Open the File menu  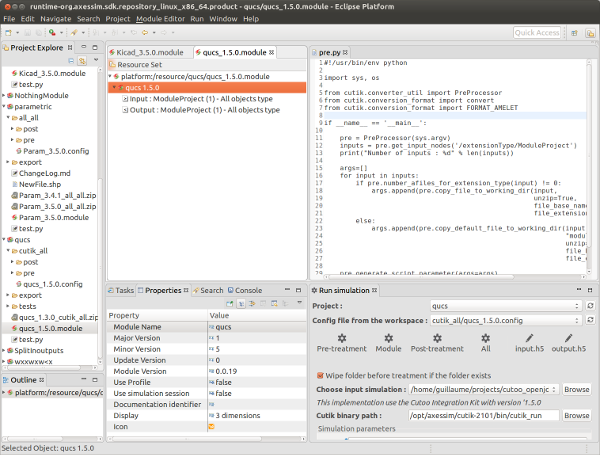(x=9, y=19)
